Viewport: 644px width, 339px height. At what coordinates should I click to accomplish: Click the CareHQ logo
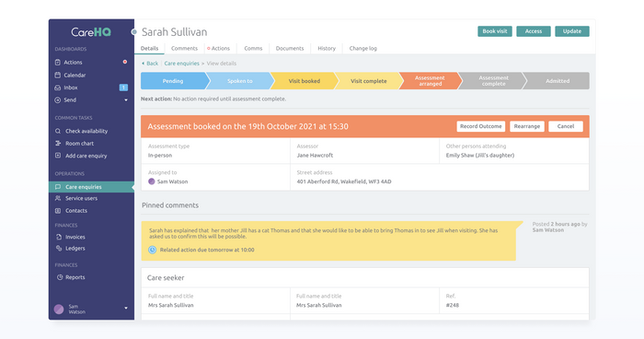point(91,31)
